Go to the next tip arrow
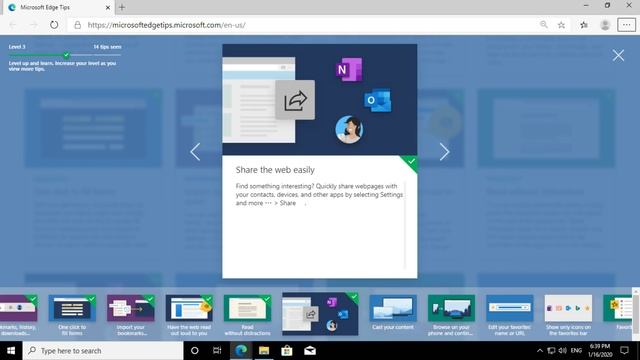 444,152
